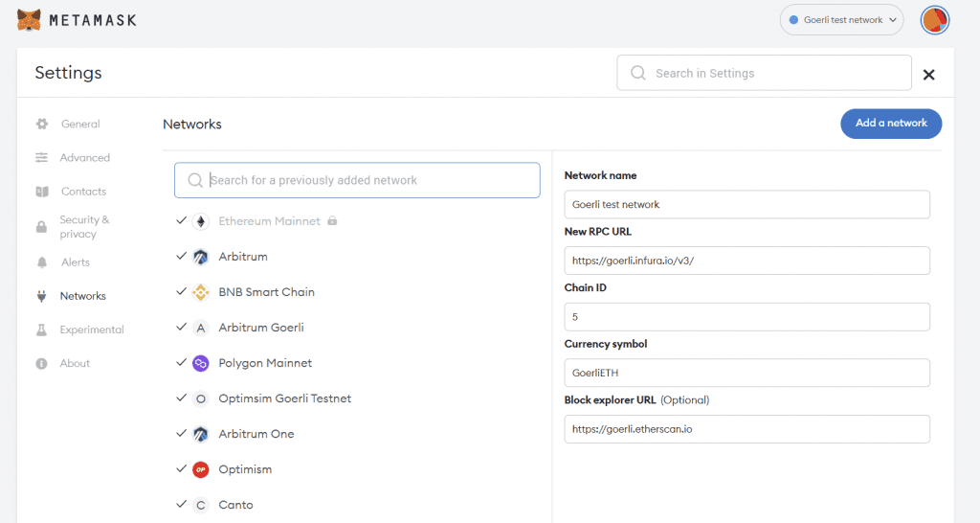Click the Polygon Mainnet purple logo
This screenshot has width=980, height=523.
click(201, 363)
